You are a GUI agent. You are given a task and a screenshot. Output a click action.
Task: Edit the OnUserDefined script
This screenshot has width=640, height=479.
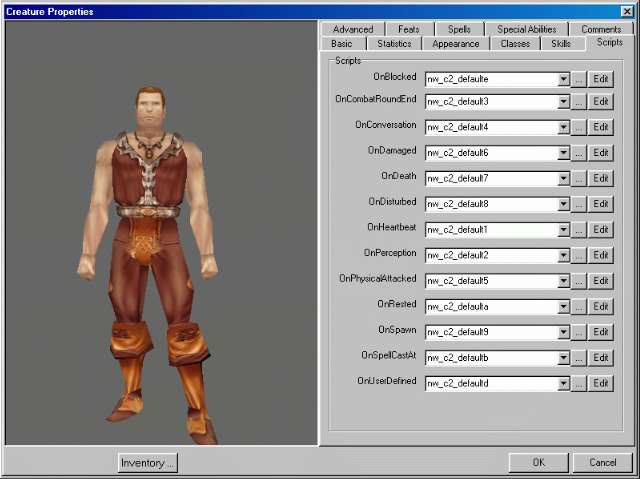coord(601,384)
